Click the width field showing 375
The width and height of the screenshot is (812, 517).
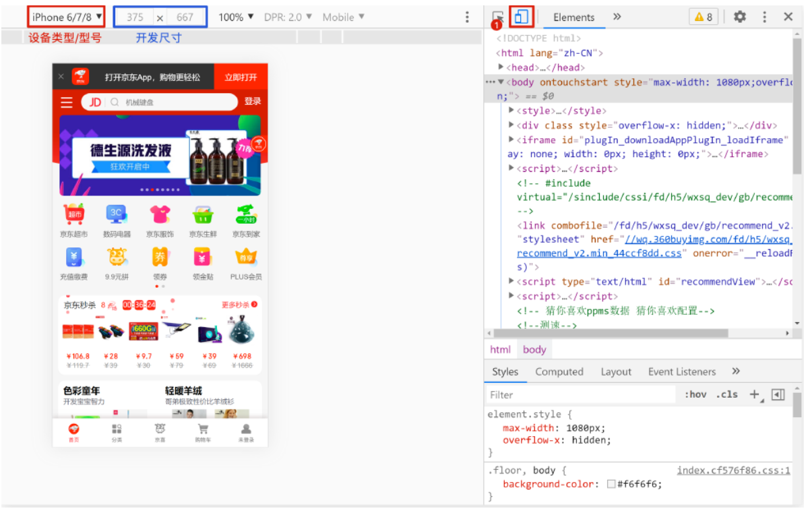pyautogui.click(x=135, y=18)
